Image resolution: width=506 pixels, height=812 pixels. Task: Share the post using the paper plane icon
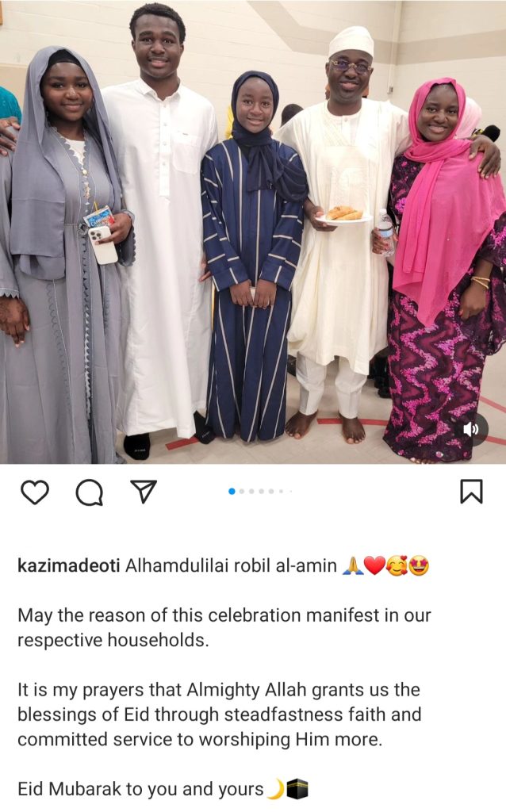pos(144,492)
